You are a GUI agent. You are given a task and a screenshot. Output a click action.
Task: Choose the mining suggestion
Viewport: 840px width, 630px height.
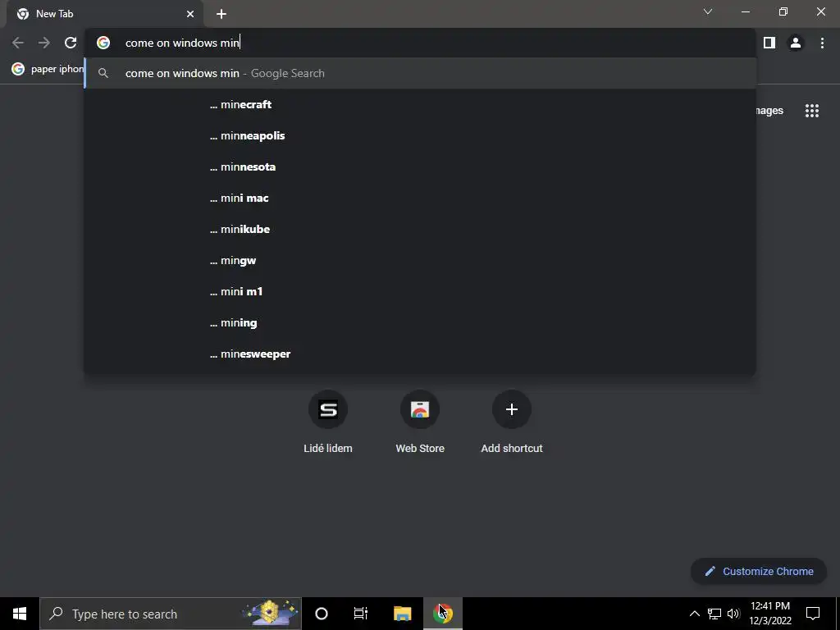pos(421,322)
